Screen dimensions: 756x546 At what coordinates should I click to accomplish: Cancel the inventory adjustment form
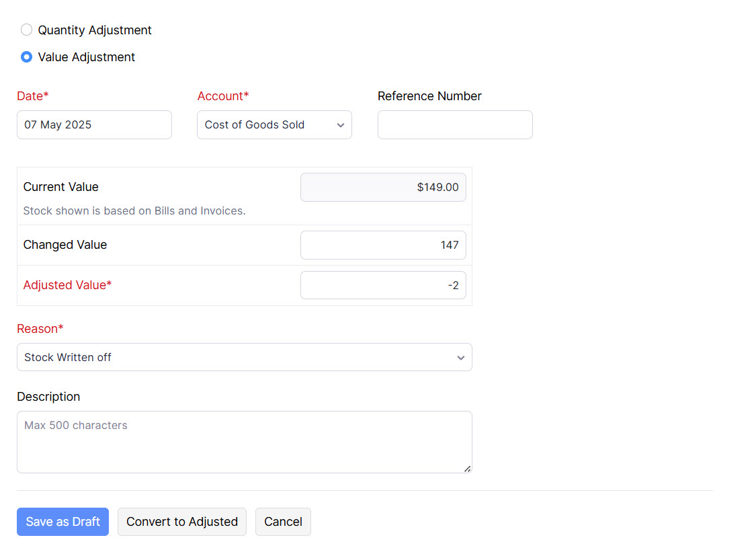click(x=283, y=522)
